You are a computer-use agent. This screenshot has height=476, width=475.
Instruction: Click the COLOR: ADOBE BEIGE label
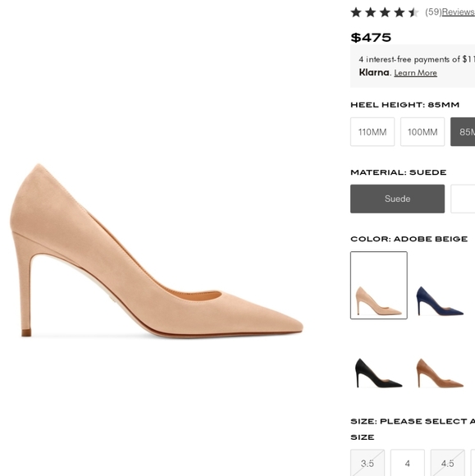(x=409, y=239)
